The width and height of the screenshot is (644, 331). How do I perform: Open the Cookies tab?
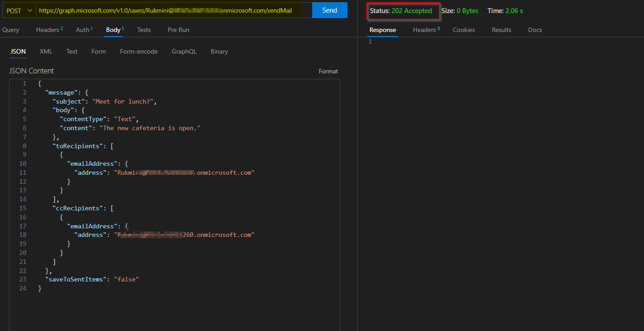[464, 30]
